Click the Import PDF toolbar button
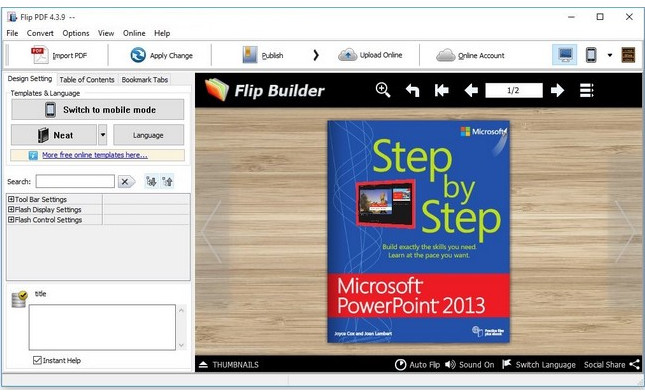 59,55
